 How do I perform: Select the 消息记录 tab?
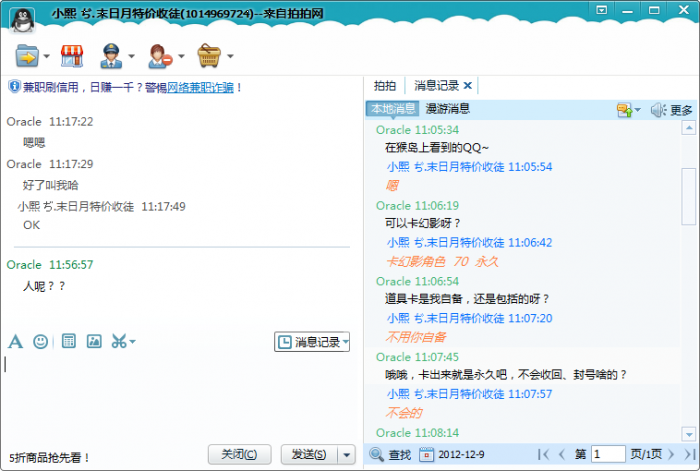[x=436, y=86]
